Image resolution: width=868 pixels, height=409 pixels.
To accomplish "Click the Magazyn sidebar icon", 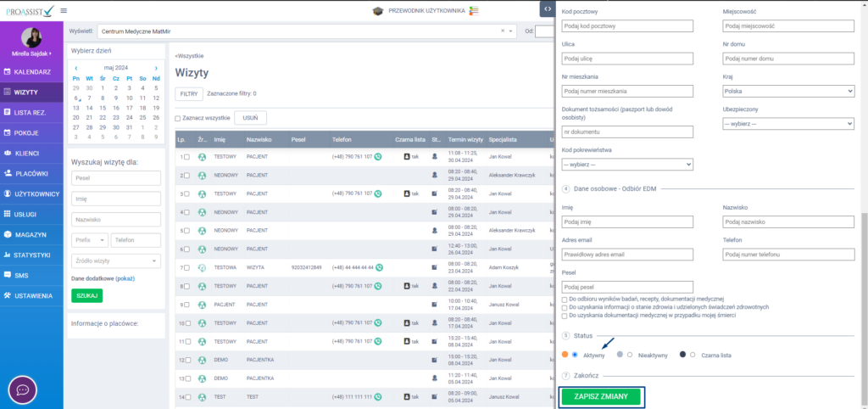I will pos(8,234).
